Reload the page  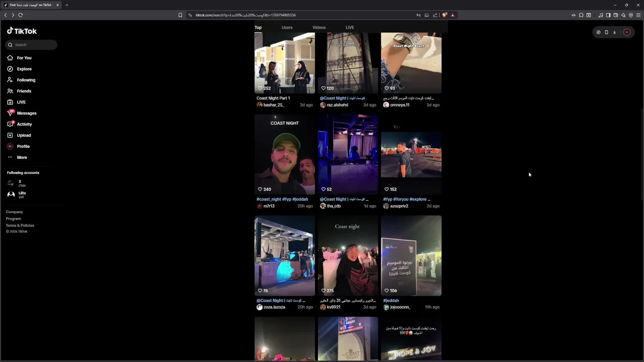[21, 15]
